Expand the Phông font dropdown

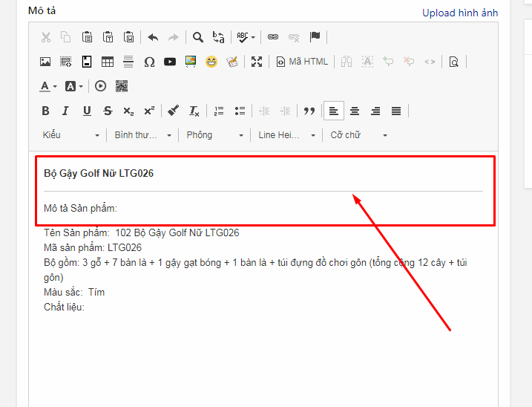214,135
